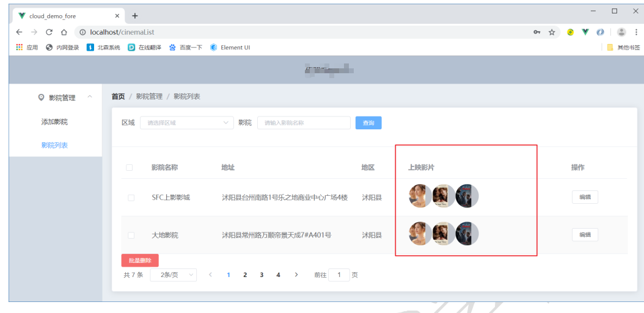Open the 在线翻译 bookmark
Screen dimensions: 644x313
click(x=145, y=48)
